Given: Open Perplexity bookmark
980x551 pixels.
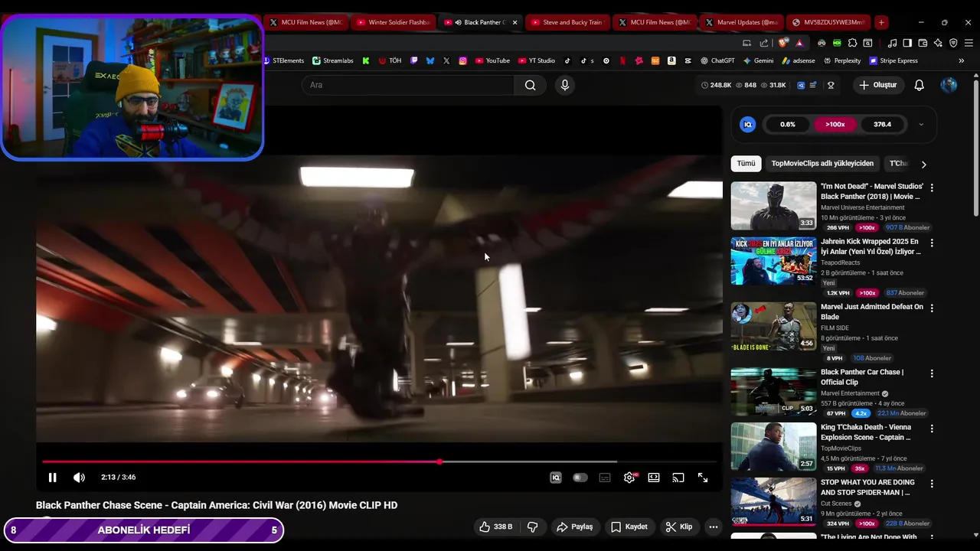Looking at the screenshot, I should point(841,60).
